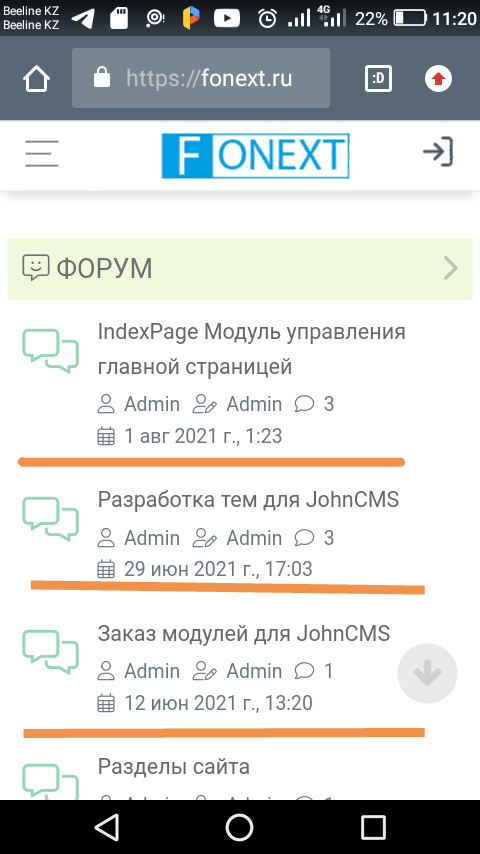
Task: Go to browser home page icon
Action: tap(37, 78)
